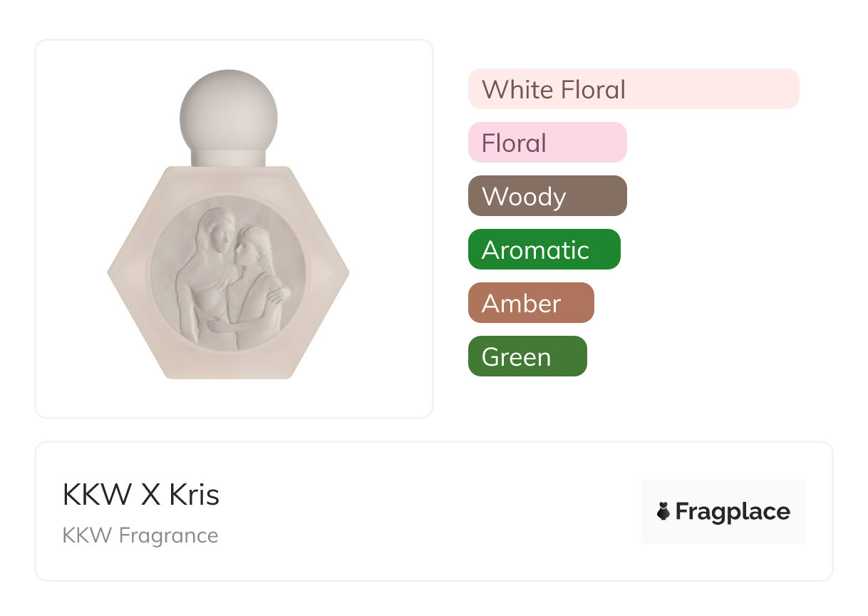This screenshot has height=616, width=868.
Task: Click the word Fragrance in the brand name
Action: click(x=169, y=535)
